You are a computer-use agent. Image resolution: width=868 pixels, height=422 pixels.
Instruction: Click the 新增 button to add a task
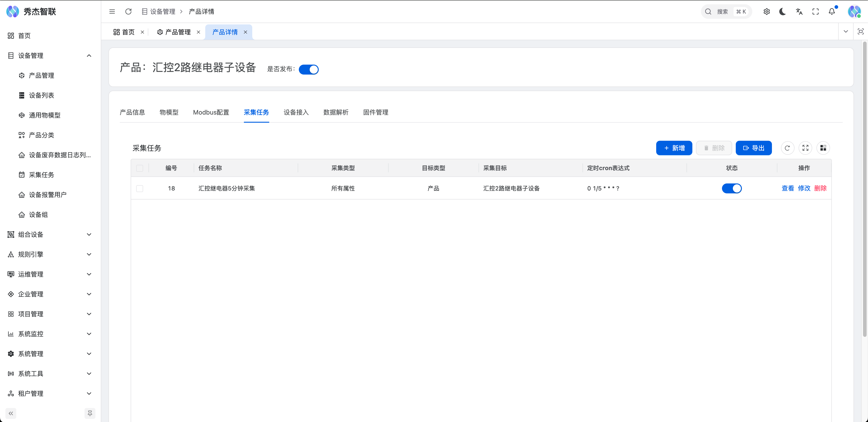(x=674, y=148)
